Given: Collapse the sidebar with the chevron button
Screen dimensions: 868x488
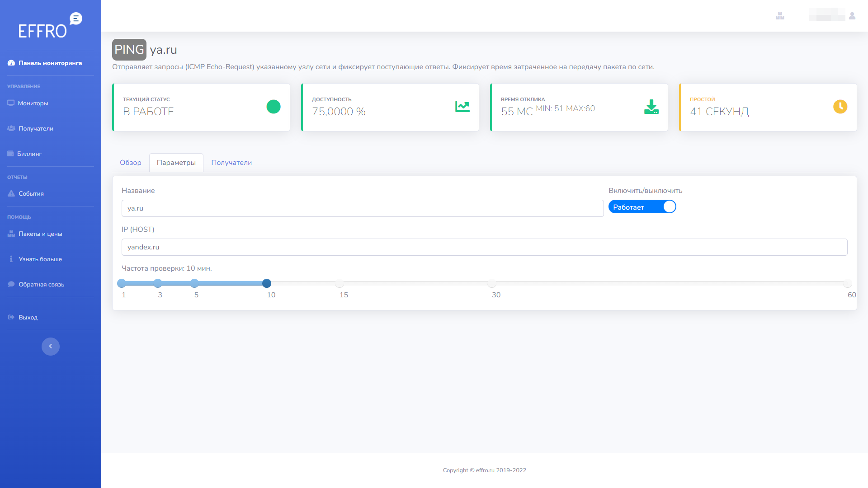Looking at the screenshot, I should [51, 347].
